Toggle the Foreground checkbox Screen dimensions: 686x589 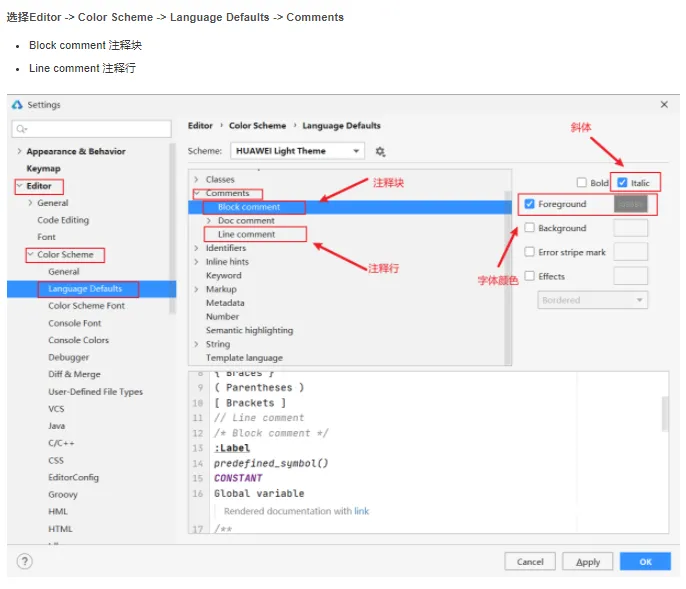pyautogui.click(x=530, y=204)
